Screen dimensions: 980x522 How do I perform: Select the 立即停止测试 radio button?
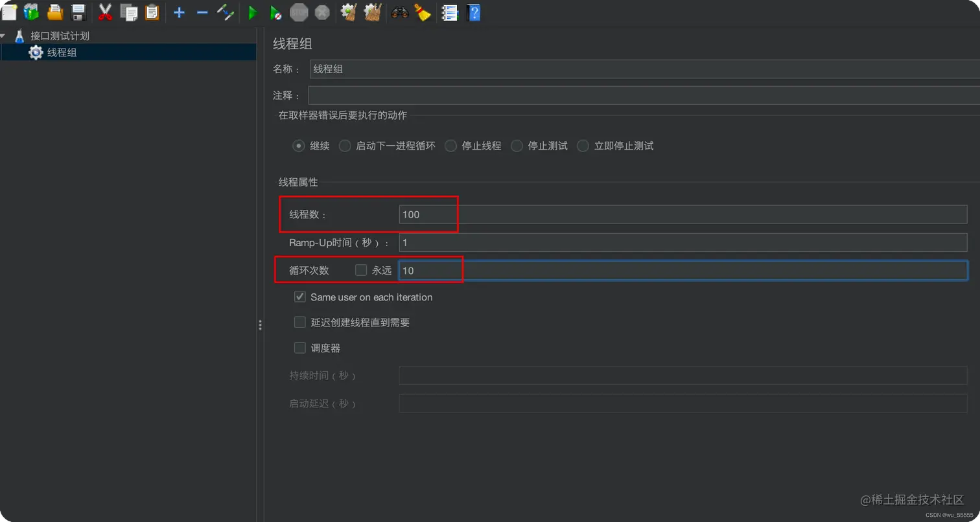click(x=583, y=146)
